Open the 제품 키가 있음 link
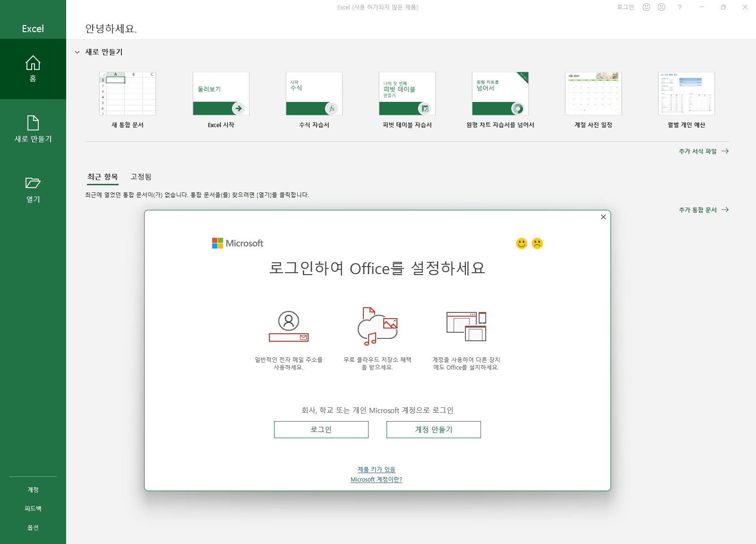756x544 pixels. (377, 469)
